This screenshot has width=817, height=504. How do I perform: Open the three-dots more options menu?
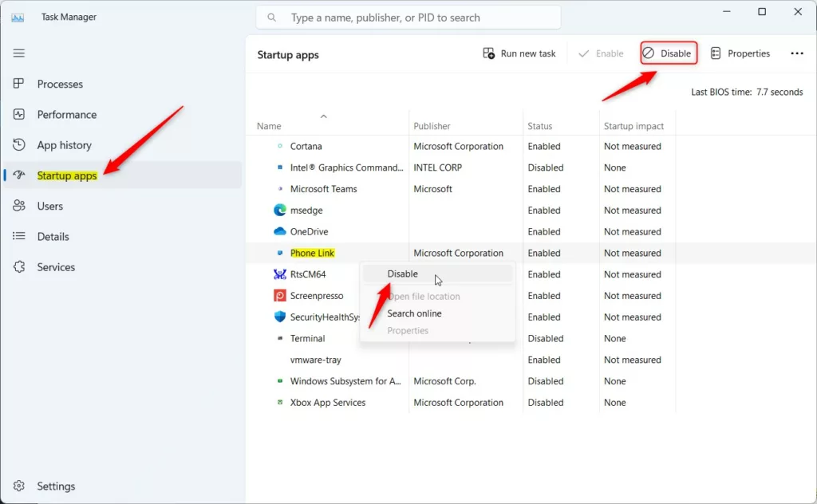797,53
